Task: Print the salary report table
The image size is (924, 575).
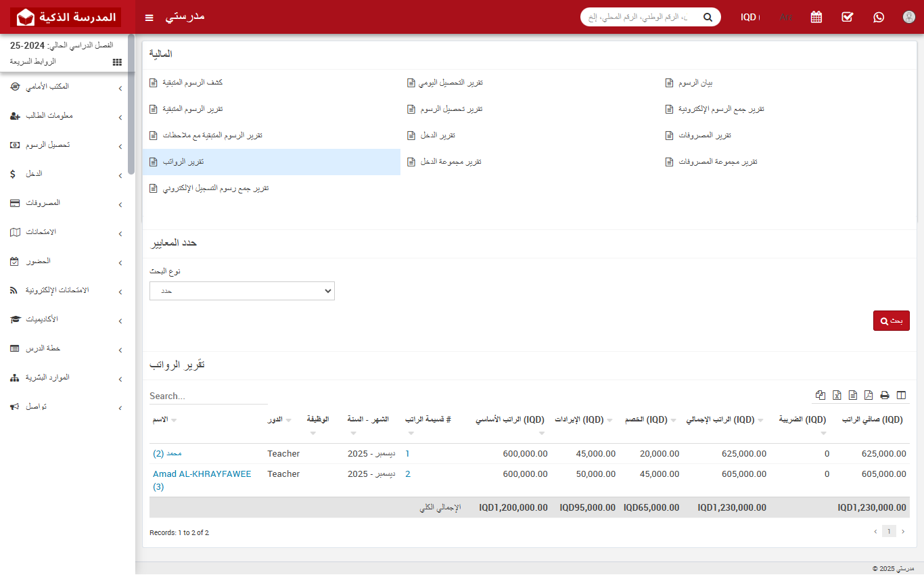Action: pyautogui.click(x=885, y=395)
